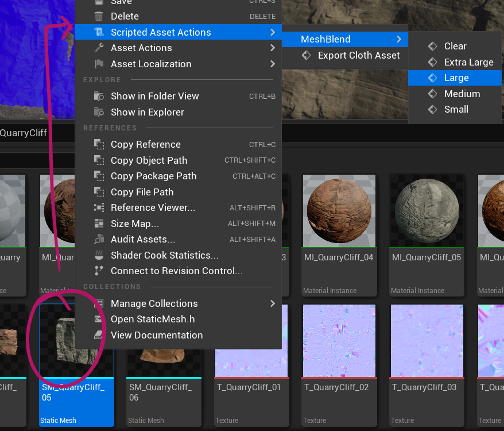Select Connect to Revision Control
Screen dimensions: 504x431
179,271
